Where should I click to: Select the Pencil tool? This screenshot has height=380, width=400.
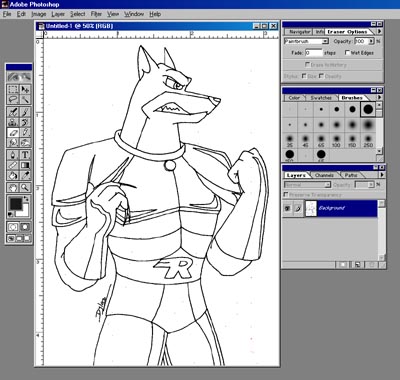25,132
